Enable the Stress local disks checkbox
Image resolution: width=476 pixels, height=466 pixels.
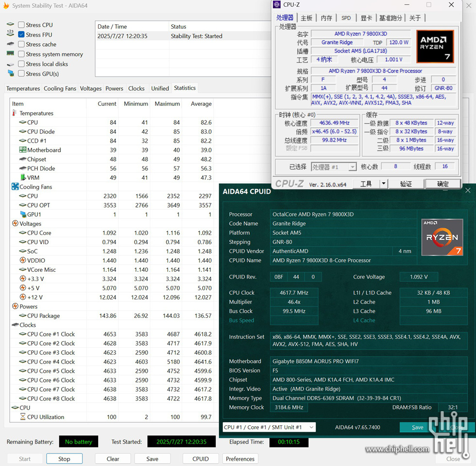point(21,64)
